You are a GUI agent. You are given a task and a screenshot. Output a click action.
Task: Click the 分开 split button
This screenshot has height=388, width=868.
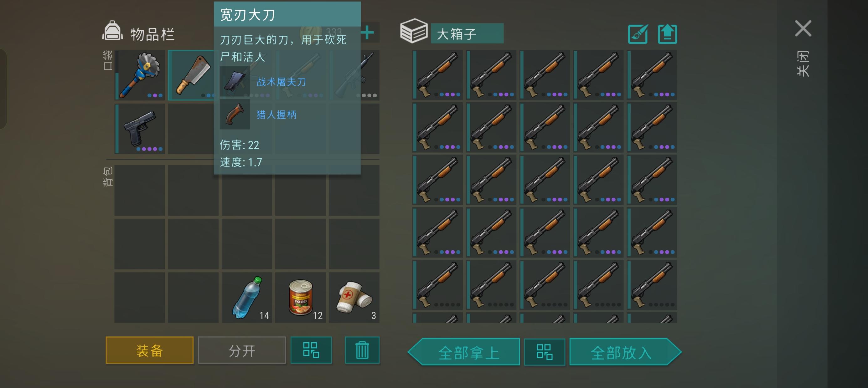pos(242,350)
